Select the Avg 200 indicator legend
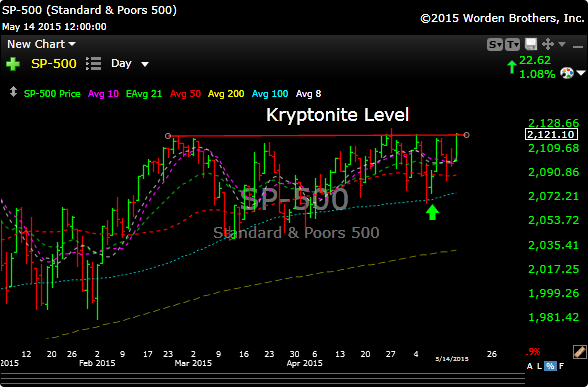This screenshot has height=387, width=588. pyautogui.click(x=226, y=94)
